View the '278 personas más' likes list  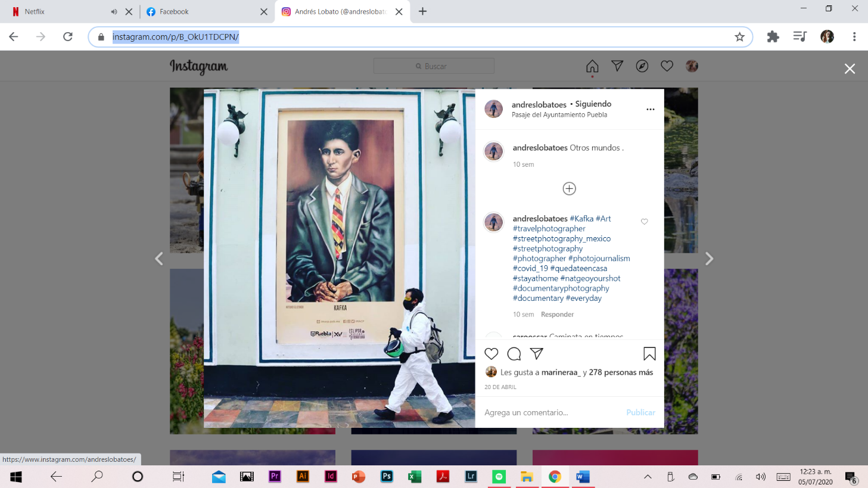[621, 372]
